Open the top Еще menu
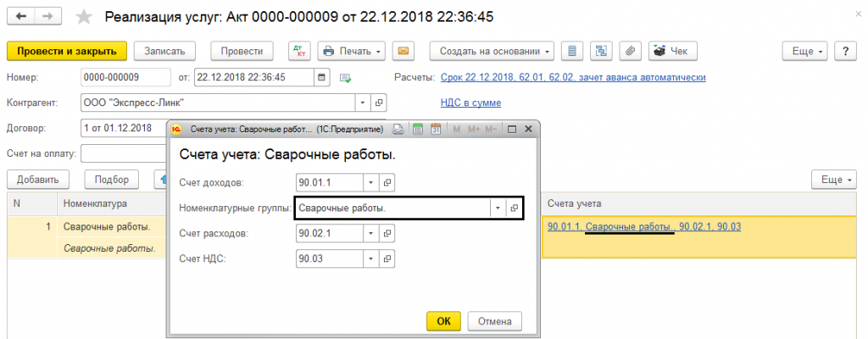Viewport: 868px width, 339px height. 807,51
